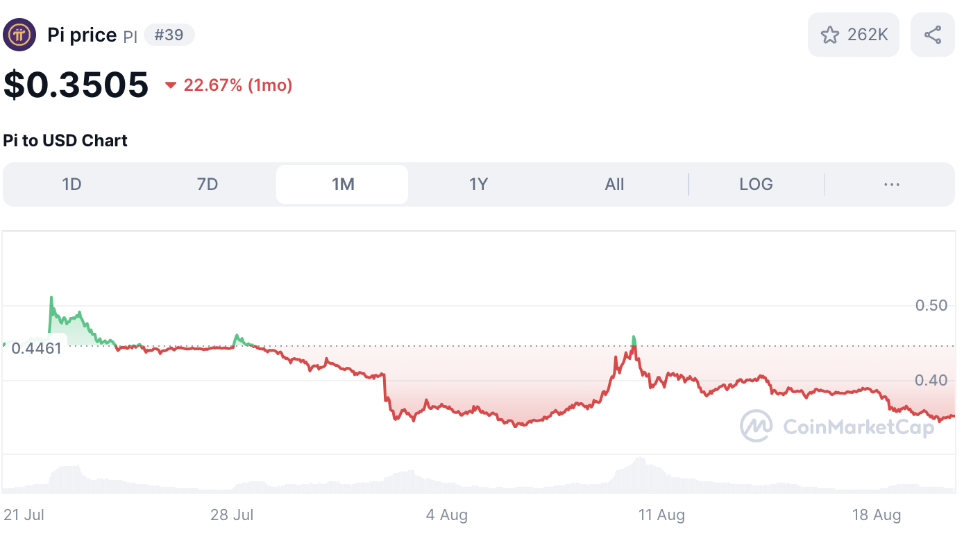The height and width of the screenshot is (552, 980).
Task: Click the share icon button
Action: click(x=932, y=35)
